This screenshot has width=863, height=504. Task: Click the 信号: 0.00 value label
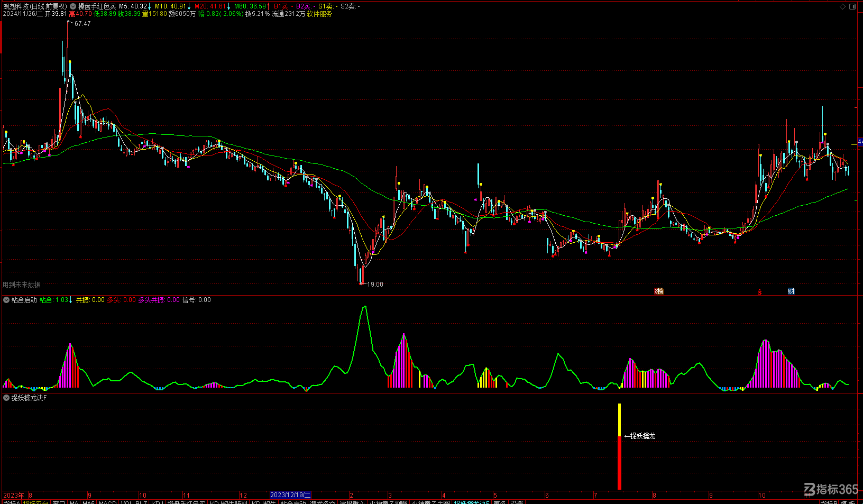coord(197,300)
